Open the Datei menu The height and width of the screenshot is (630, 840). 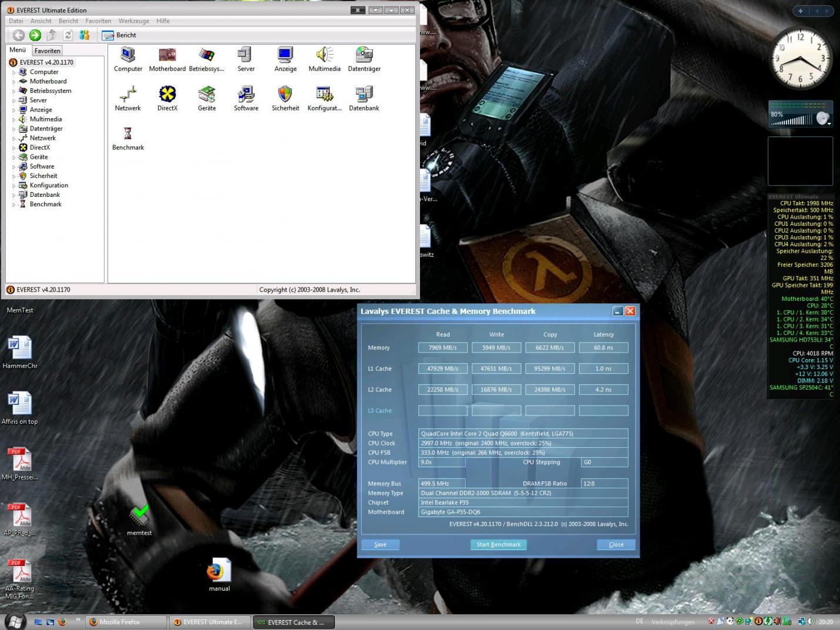[16, 21]
